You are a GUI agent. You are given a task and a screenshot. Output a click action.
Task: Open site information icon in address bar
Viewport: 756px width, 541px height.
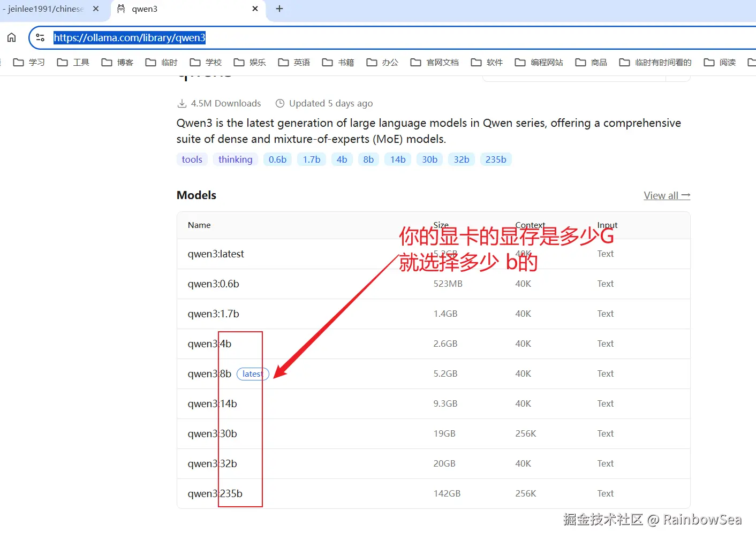[40, 37]
